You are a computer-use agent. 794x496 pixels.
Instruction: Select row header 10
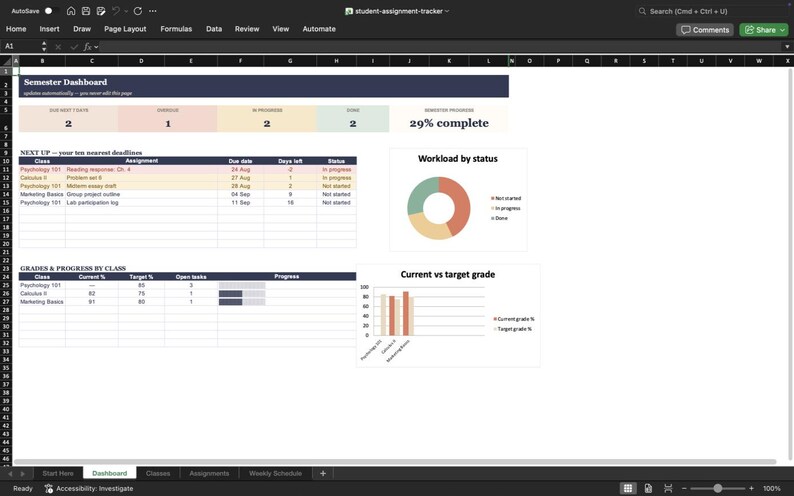(6, 161)
